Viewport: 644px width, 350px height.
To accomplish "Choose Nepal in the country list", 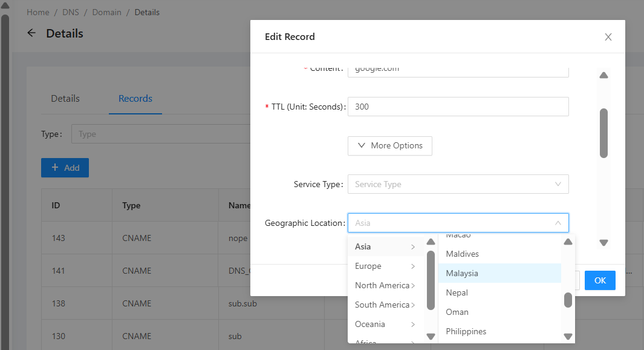I will (x=457, y=293).
